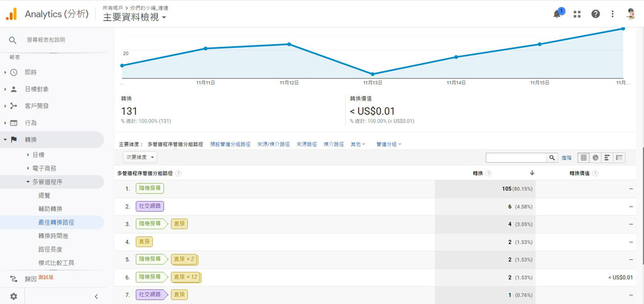The height and width of the screenshot is (304, 644).
Task: Click the 進階 advanced filter link
Action: (567, 158)
